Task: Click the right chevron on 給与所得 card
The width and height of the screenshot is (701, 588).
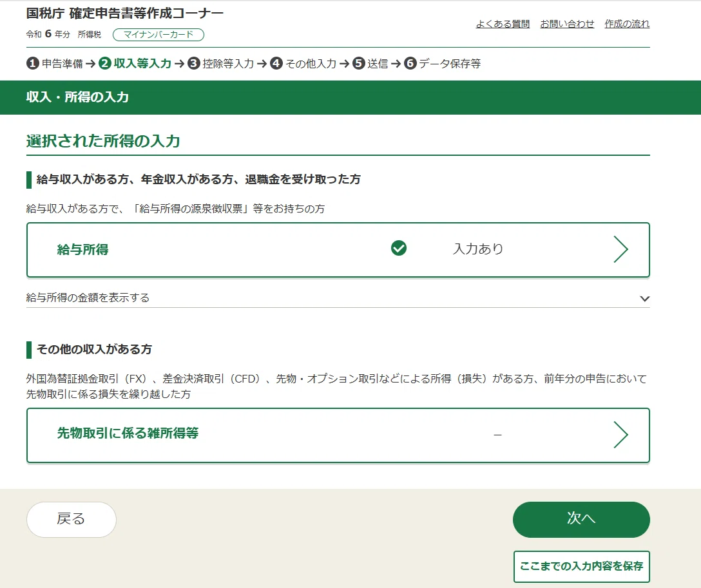Action: point(620,249)
